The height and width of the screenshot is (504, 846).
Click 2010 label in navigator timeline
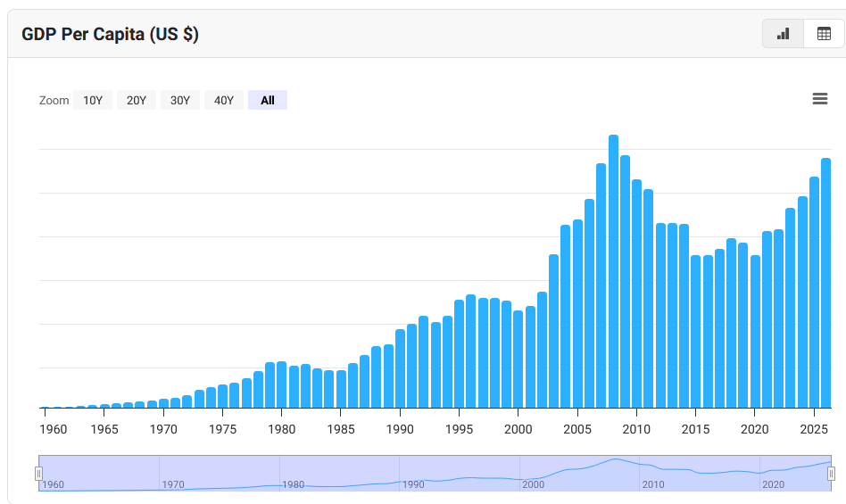click(x=653, y=484)
